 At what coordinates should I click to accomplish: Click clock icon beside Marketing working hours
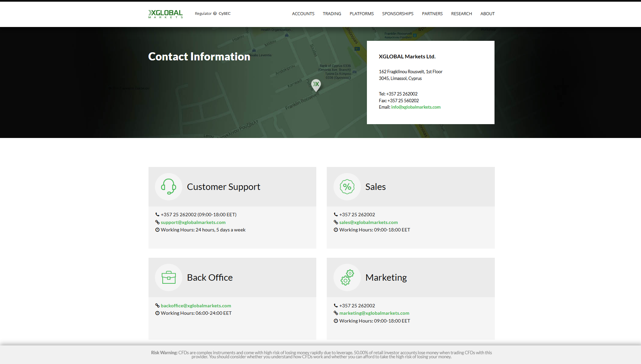pyautogui.click(x=336, y=321)
